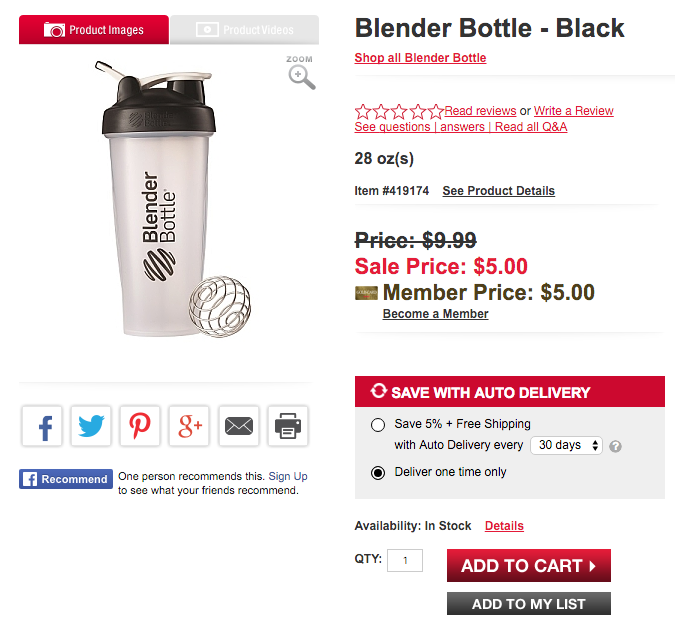Add item to cart button
This screenshot has width=675, height=622.
click(x=529, y=565)
